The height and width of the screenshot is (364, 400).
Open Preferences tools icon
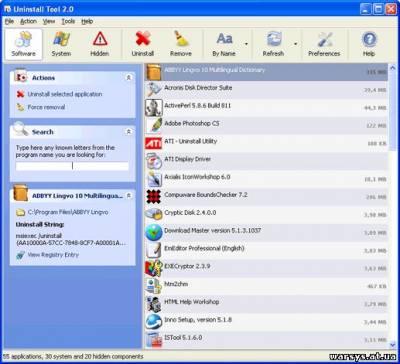(324, 39)
